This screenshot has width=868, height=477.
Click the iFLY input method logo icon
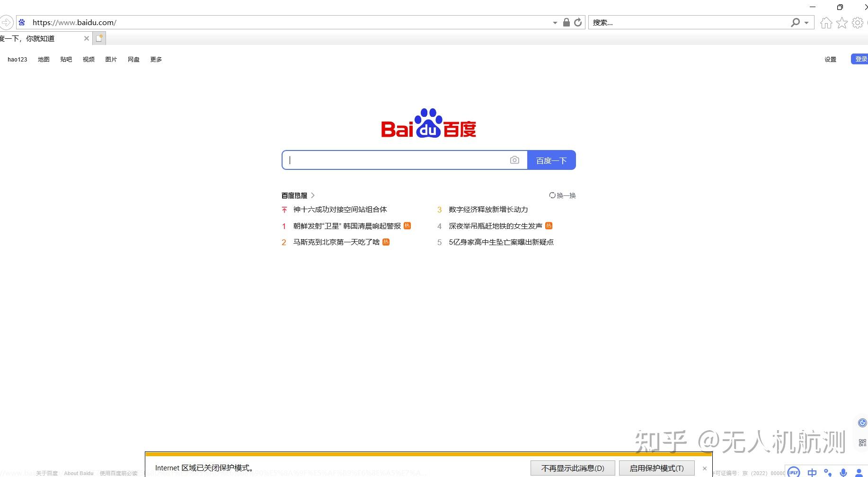[x=794, y=472]
